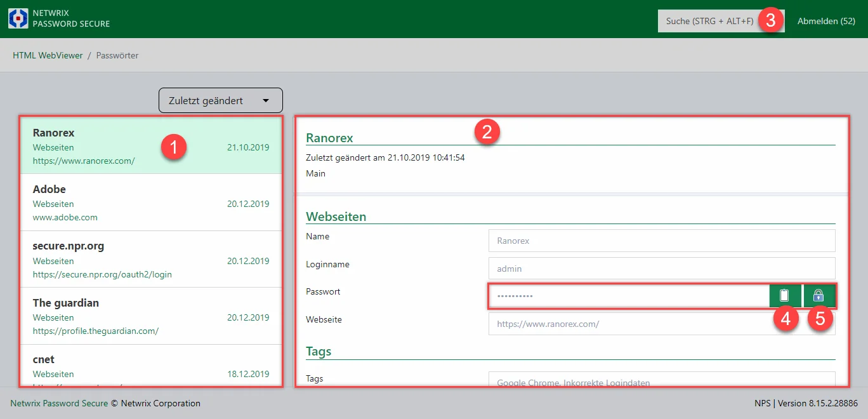The image size is (868, 419).
Task: Click the Ranorex detail heading
Action: click(x=329, y=138)
